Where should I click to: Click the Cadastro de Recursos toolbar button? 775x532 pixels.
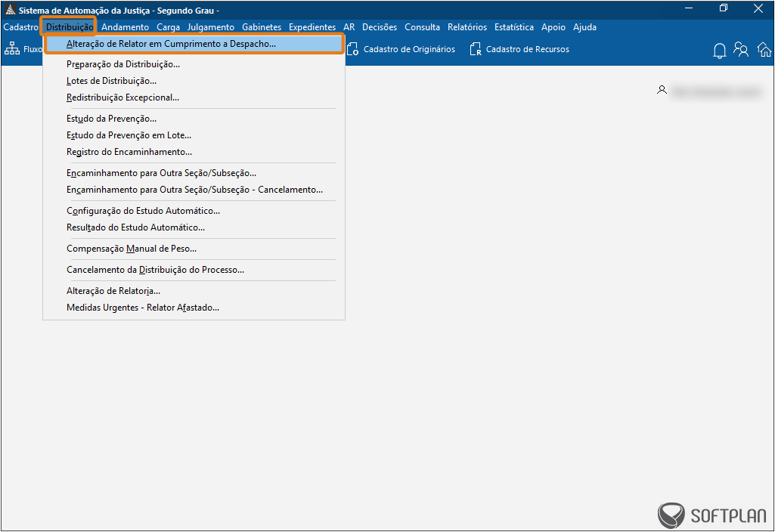point(519,49)
